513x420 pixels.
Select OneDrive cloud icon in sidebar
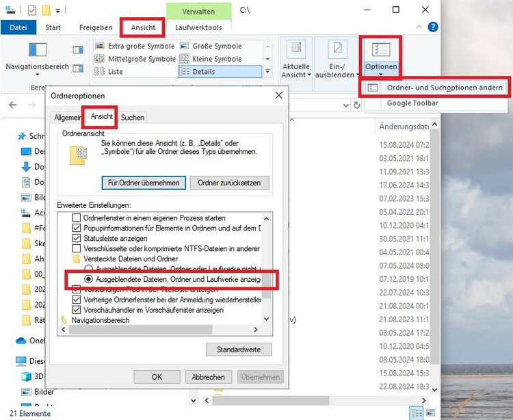tap(21, 341)
